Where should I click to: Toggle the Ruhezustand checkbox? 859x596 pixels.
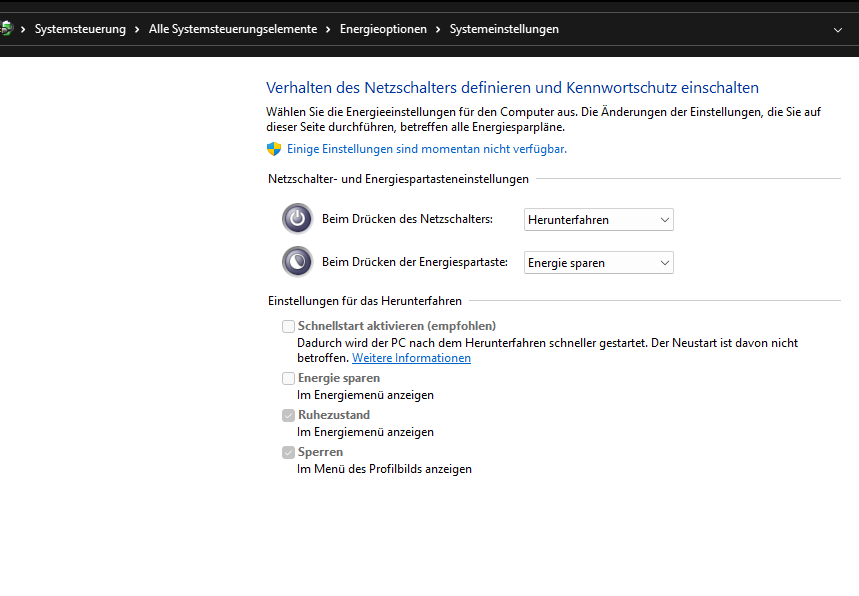tap(288, 415)
